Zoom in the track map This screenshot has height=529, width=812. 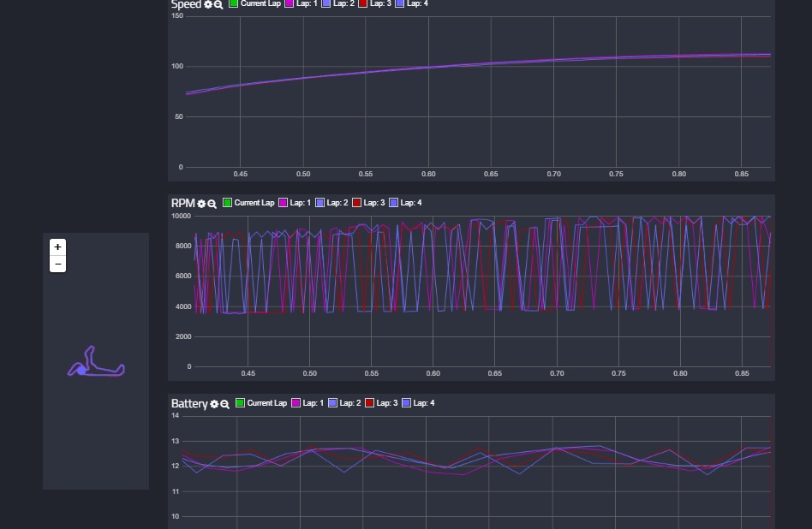point(57,247)
